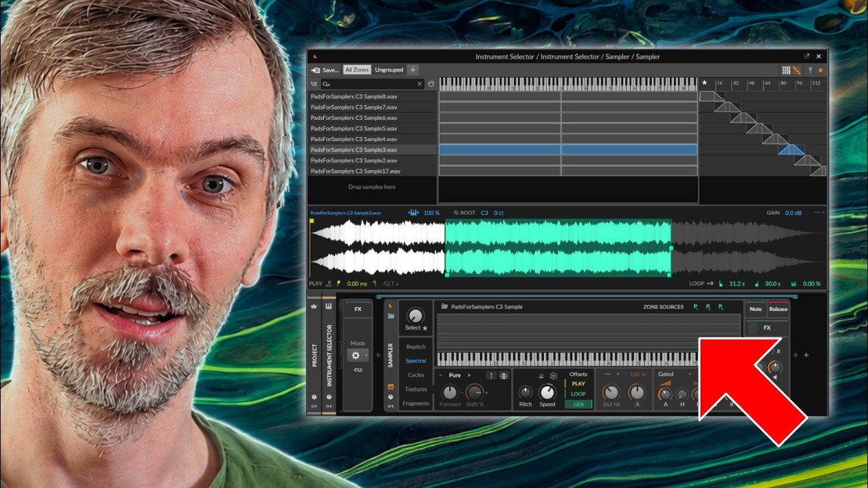Screen dimensions: 868x488
Task: Toggle LEN offset button
Action: click(x=578, y=404)
